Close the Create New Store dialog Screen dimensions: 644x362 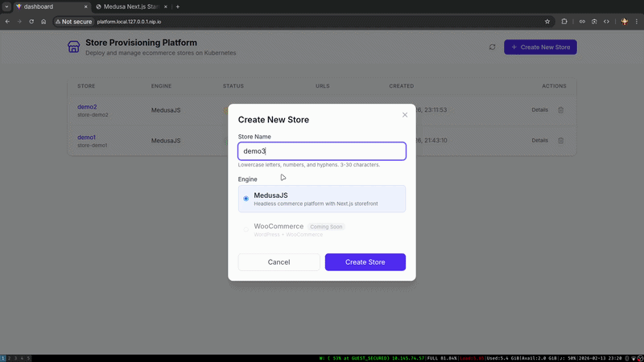(405, 115)
